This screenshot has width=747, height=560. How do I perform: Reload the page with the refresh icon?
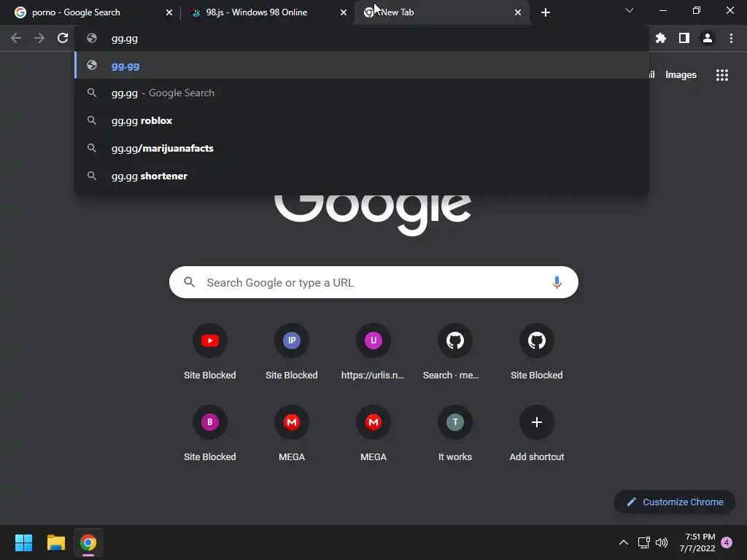(63, 38)
